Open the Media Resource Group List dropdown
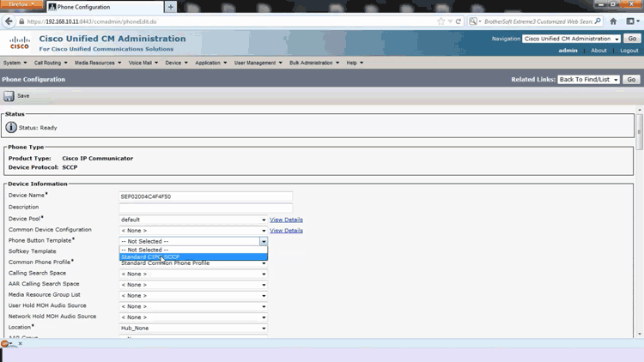644x362 pixels. click(x=193, y=295)
